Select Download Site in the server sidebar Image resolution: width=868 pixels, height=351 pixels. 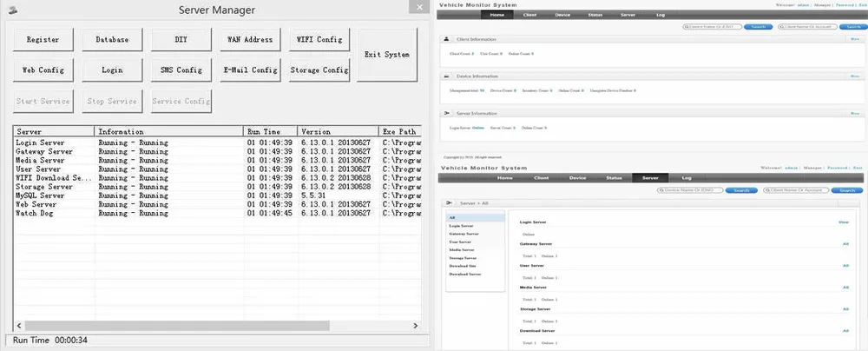(464, 266)
